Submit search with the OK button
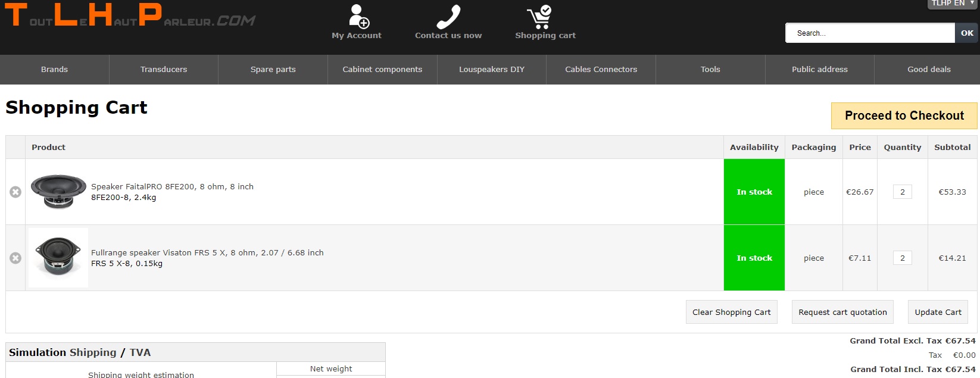Viewport: 980px width, 378px height. (x=967, y=33)
